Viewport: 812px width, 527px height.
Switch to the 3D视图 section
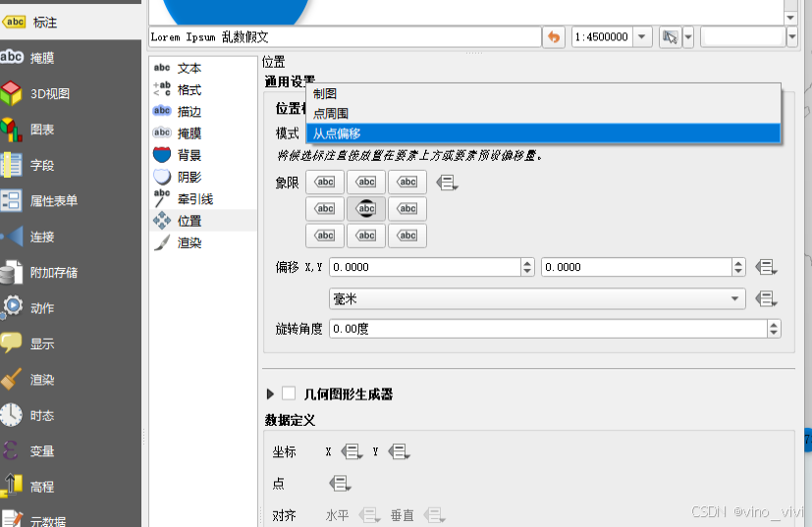pyautogui.click(x=70, y=93)
